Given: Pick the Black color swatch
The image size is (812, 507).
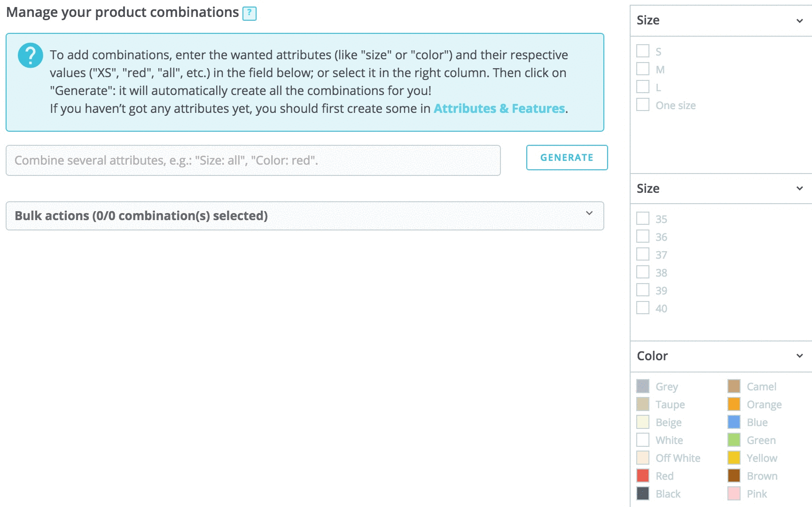Looking at the screenshot, I should point(643,493).
